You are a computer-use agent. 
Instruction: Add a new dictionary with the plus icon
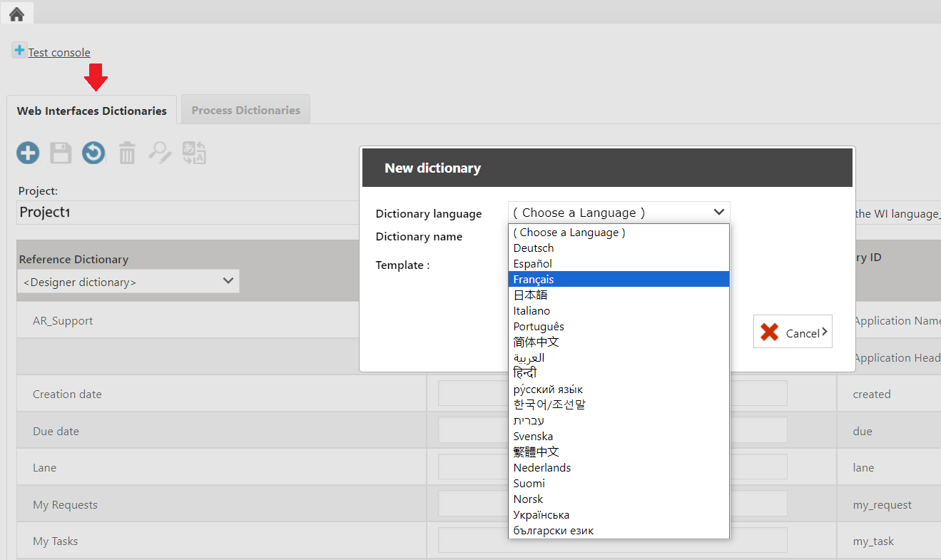(28, 153)
